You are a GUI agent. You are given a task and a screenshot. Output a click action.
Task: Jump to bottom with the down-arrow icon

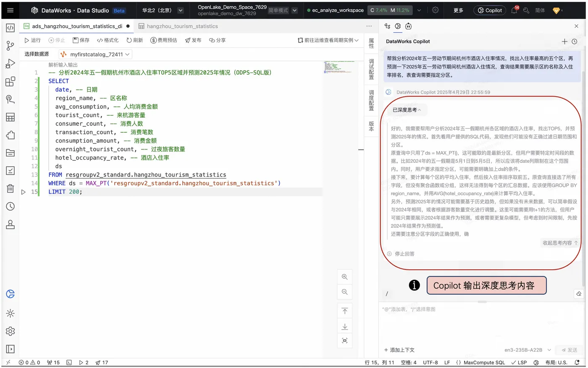[x=345, y=326]
